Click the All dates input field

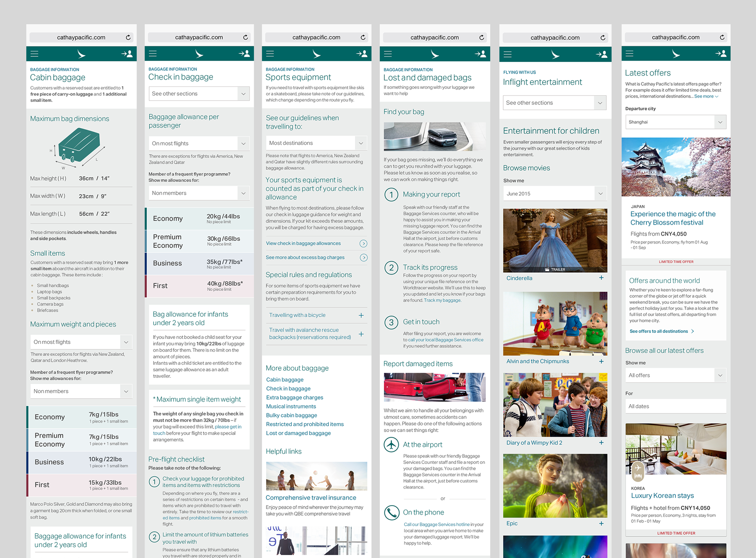pos(675,406)
